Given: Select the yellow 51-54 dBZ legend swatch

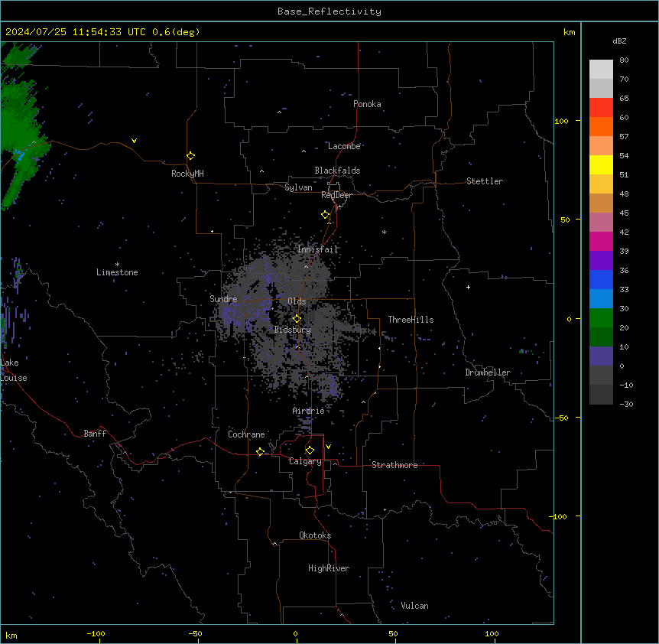Looking at the screenshot, I should (601, 164).
